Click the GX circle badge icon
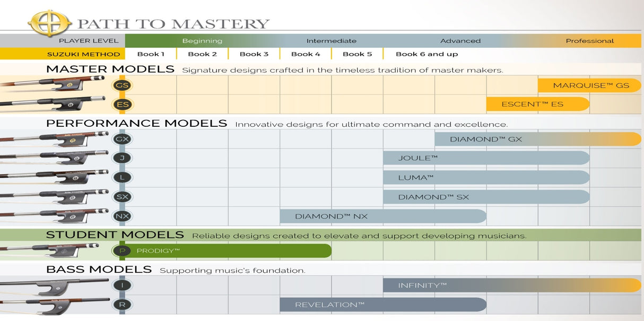644x321 pixels. tap(123, 139)
